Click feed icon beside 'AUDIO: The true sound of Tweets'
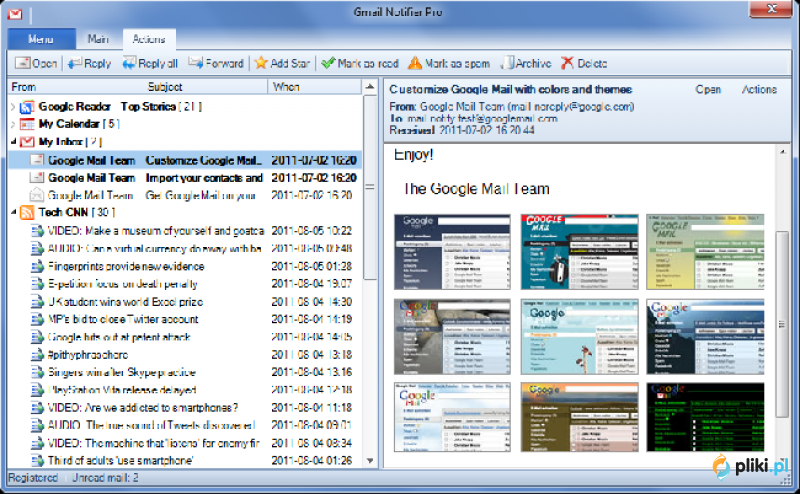The height and width of the screenshot is (494, 800). click(37, 425)
